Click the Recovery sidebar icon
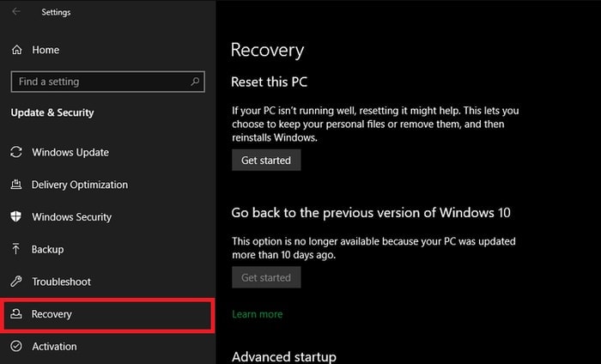601x364 pixels. pyautogui.click(x=16, y=314)
